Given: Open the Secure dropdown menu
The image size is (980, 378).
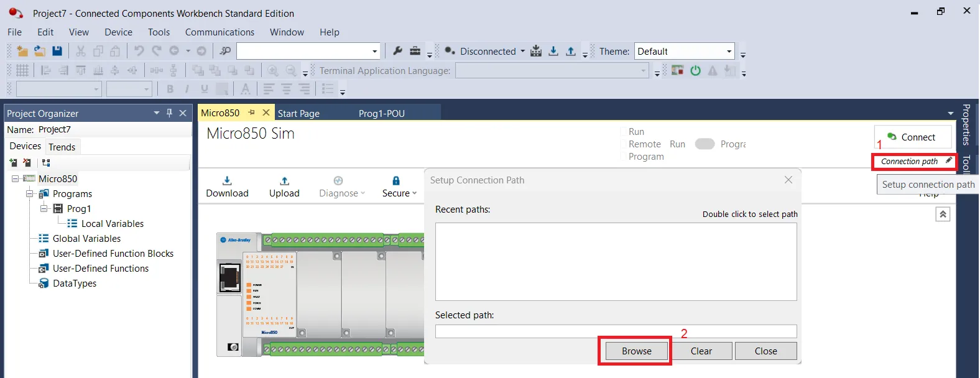Looking at the screenshot, I should click(399, 187).
